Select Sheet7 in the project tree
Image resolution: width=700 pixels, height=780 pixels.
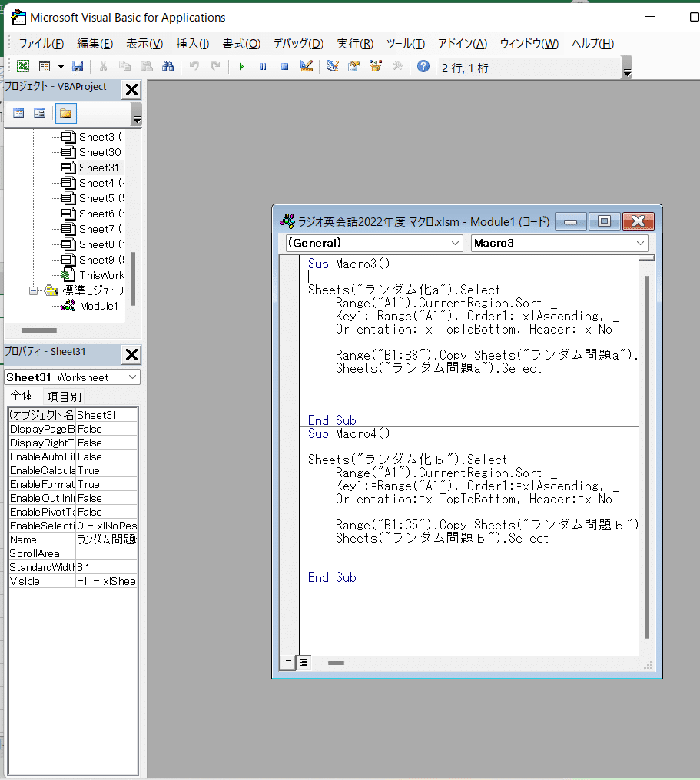point(101,229)
